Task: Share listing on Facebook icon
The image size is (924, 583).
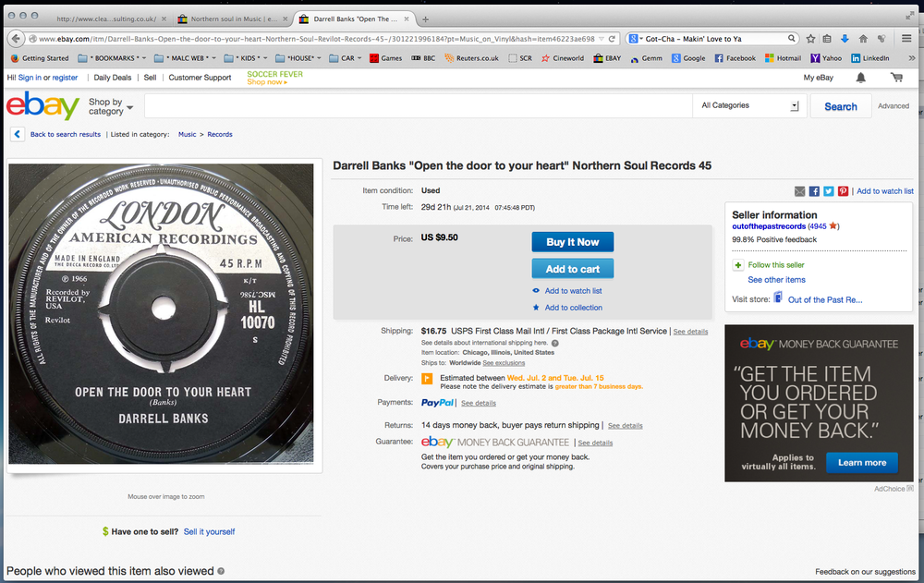Action: [814, 191]
